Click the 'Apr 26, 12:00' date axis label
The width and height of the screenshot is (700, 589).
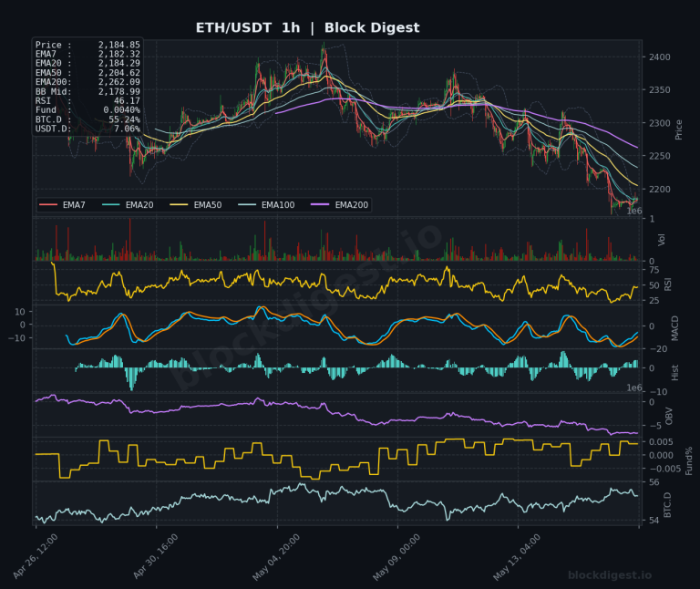click(x=35, y=556)
